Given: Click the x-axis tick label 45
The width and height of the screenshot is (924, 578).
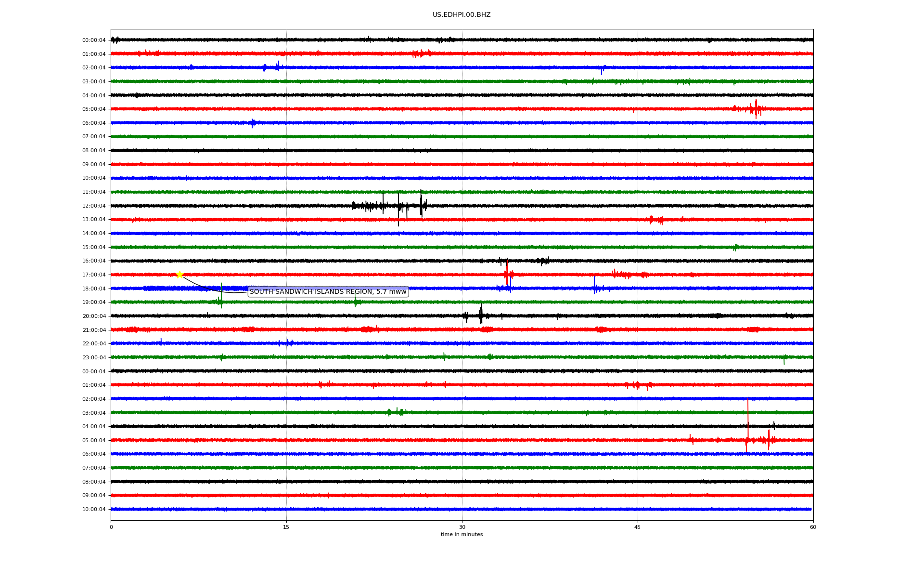Looking at the screenshot, I should click(x=637, y=527).
